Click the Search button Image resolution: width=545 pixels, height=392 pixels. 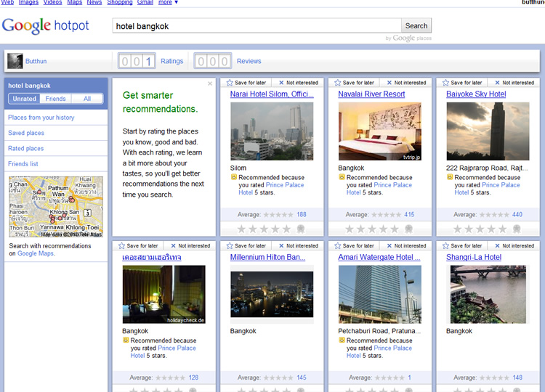click(x=416, y=25)
